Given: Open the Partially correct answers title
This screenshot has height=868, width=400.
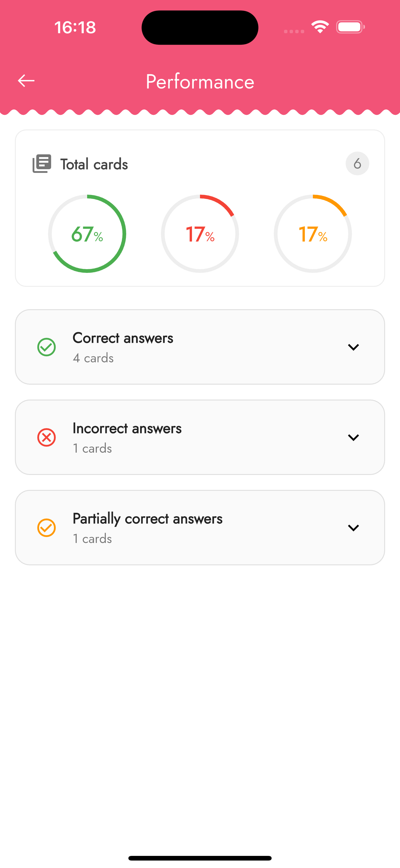Looking at the screenshot, I should tap(148, 519).
